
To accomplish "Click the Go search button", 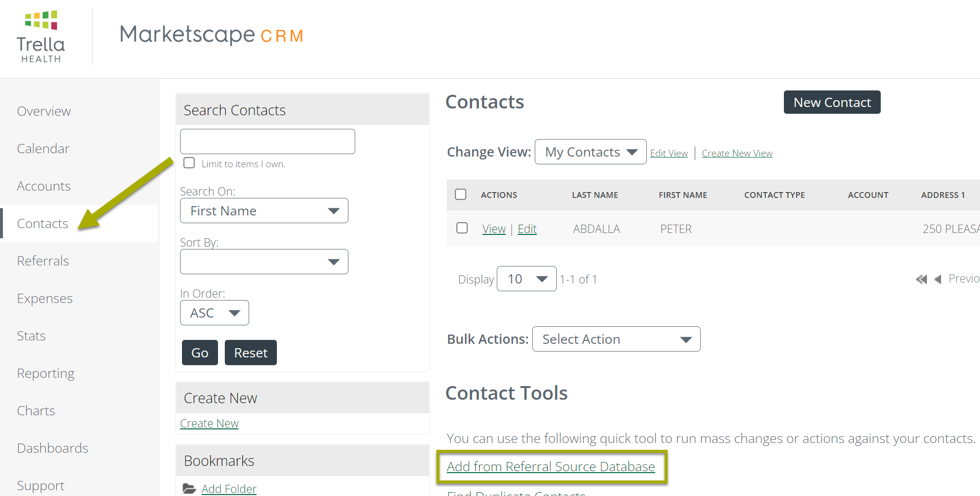I will point(200,353).
